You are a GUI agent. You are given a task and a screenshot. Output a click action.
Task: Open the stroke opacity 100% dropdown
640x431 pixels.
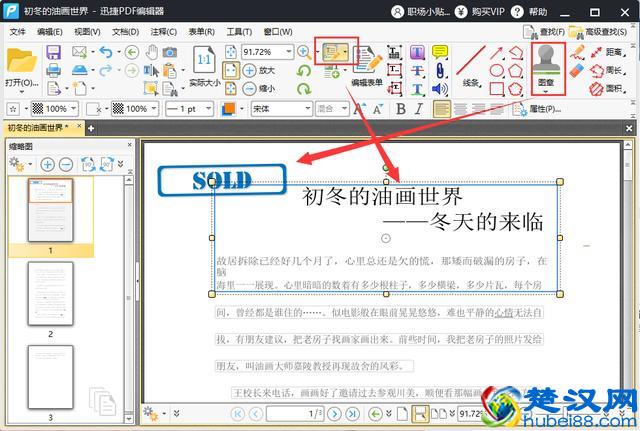pyautogui.click(x=154, y=109)
